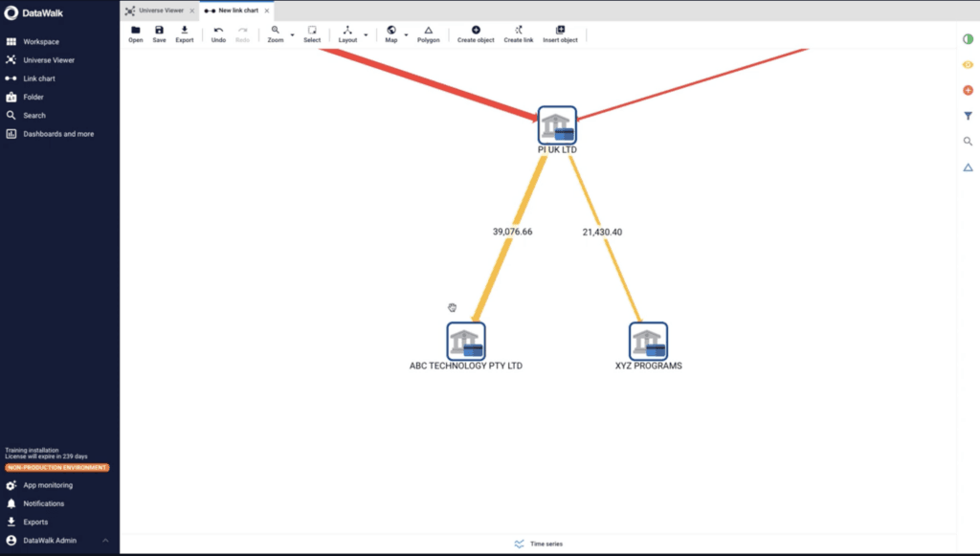Expand the Layout dropdown arrow

point(366,35)
